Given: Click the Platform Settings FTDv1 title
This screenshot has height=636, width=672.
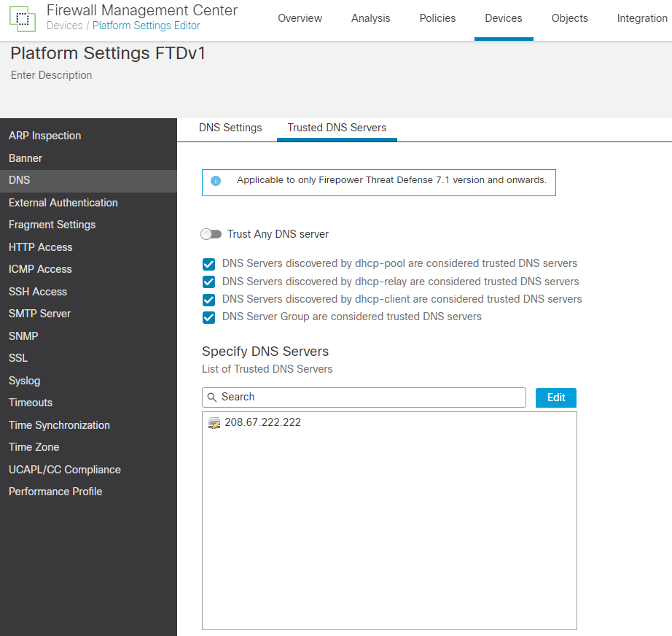Looking at the screenshot, I should click(x=108, y=53).
